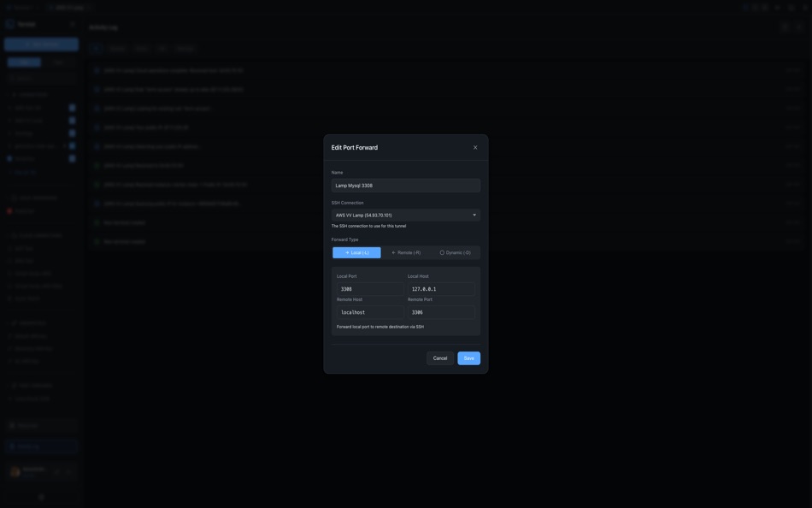Select the Local (-L) forward type
This screenshot has width=812, height=508.
pos(356,251)
